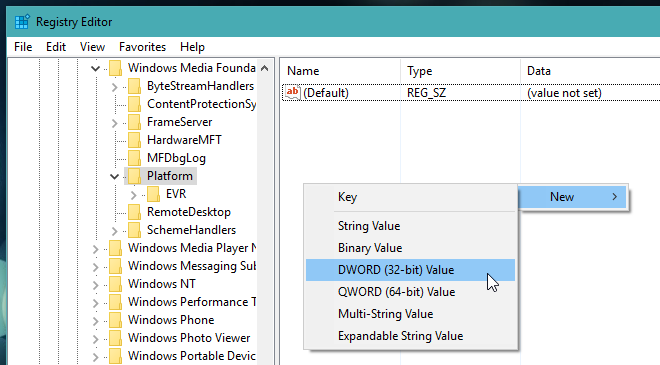Click the Windows Media Foundation folder icon
660x365 pixels.
point(115,68)
